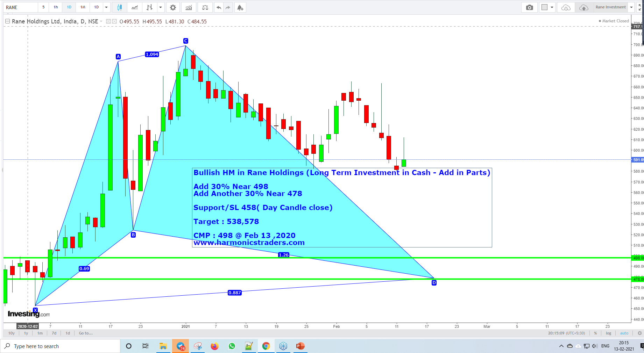Select the 1y date range
The height and width of the screenshot is (353, 644).
26,333
